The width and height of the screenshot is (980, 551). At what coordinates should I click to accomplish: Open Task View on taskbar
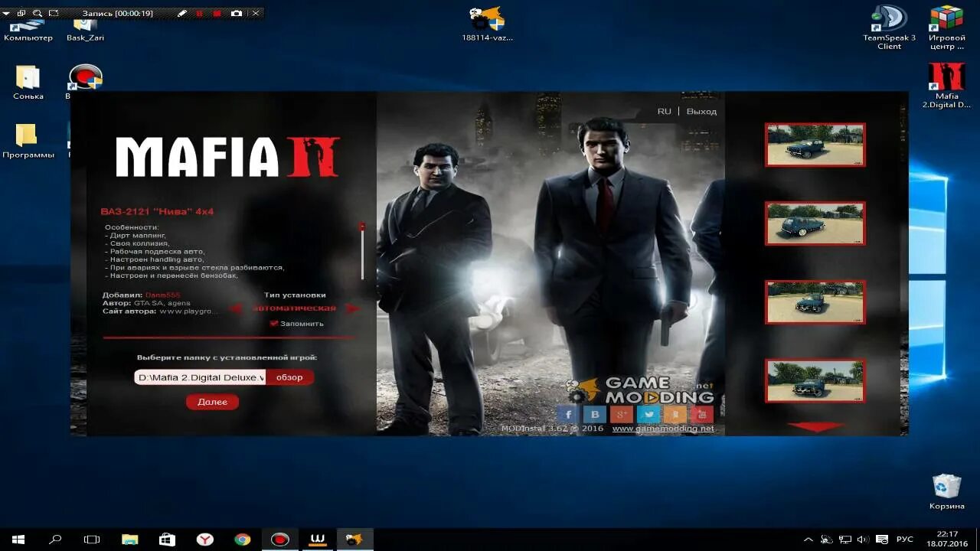point(92,540)
